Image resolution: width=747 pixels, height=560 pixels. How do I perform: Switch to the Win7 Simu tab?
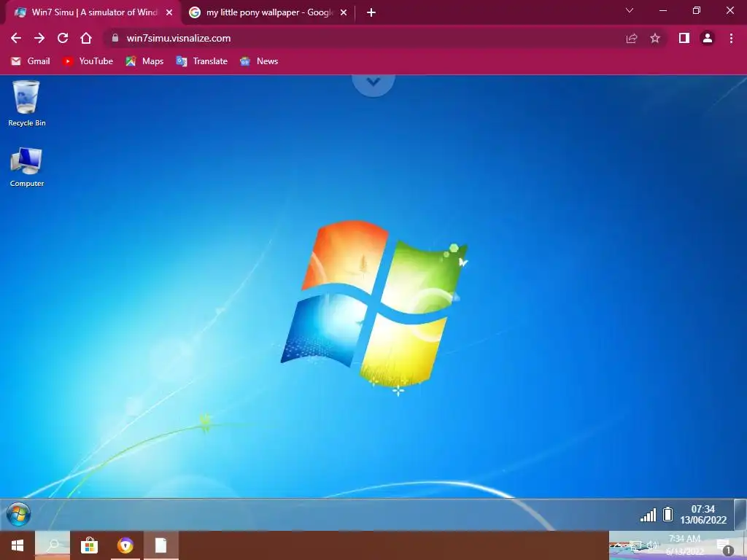point(93,12)
